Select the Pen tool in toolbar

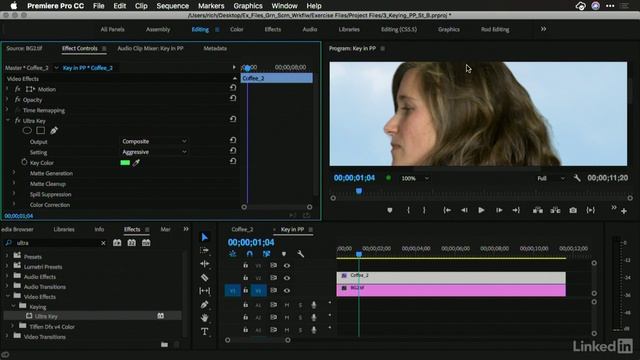(x=204, y=304)
